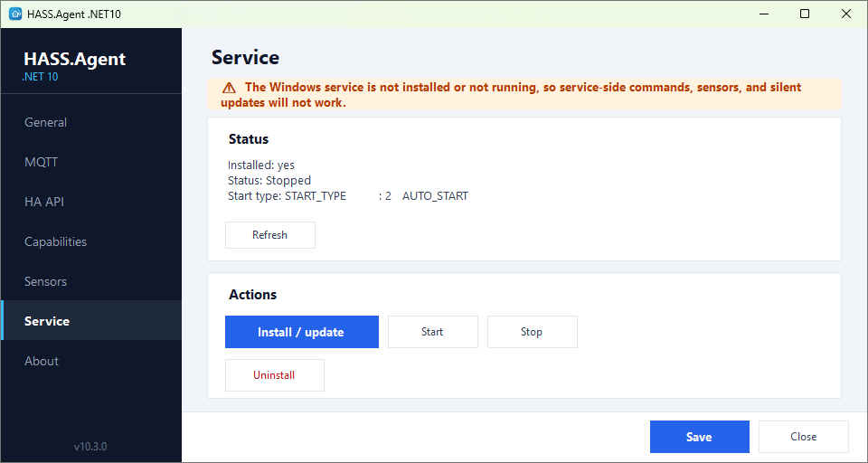Screen dimensions: 868x463
Task: Click the 'Service' page heading
Action: [x=245, y=58]
